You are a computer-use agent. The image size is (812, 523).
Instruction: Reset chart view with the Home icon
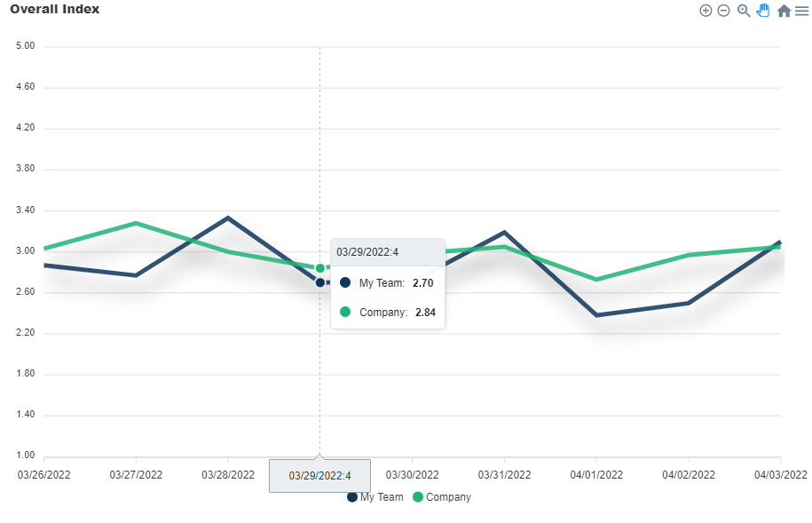(x=784, y=11)
